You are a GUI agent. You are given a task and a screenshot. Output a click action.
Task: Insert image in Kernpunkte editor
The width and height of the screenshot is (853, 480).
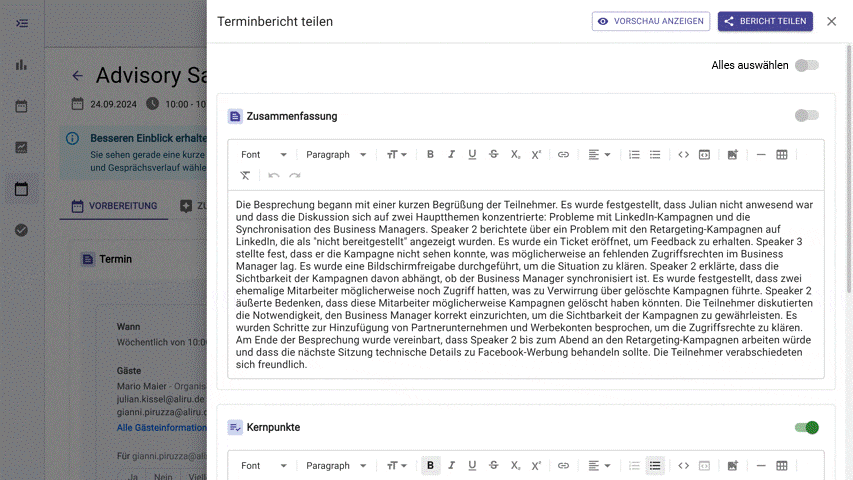(x=733, y=465)
